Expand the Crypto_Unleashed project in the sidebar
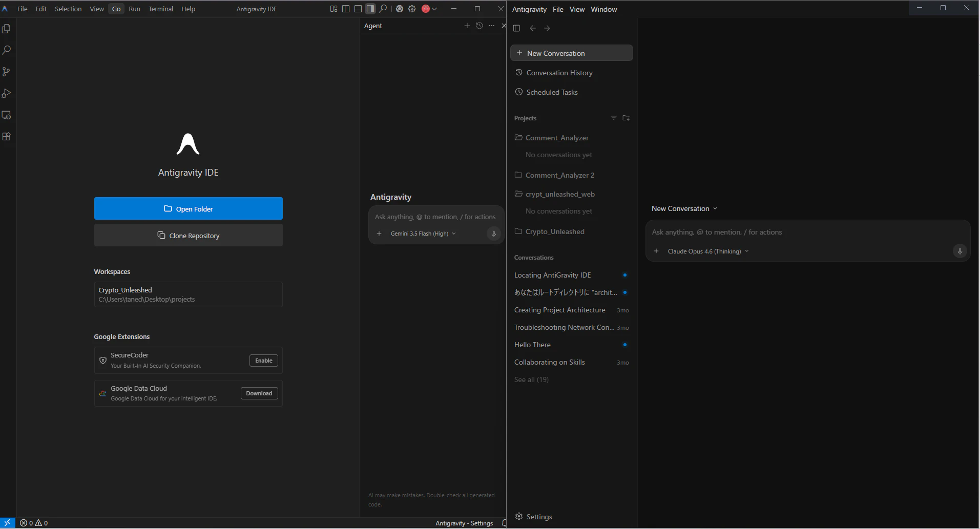This screenshot has height=529, width=980. click(572, 231)
